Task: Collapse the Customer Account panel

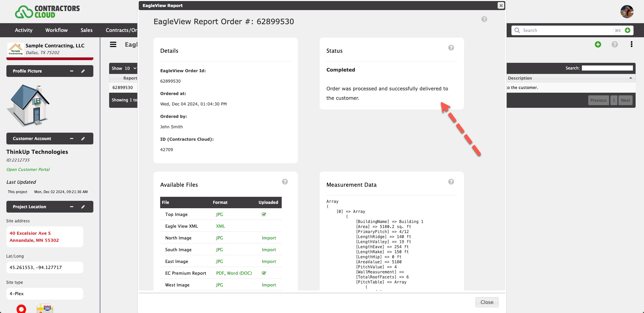Action: point(72,138)
